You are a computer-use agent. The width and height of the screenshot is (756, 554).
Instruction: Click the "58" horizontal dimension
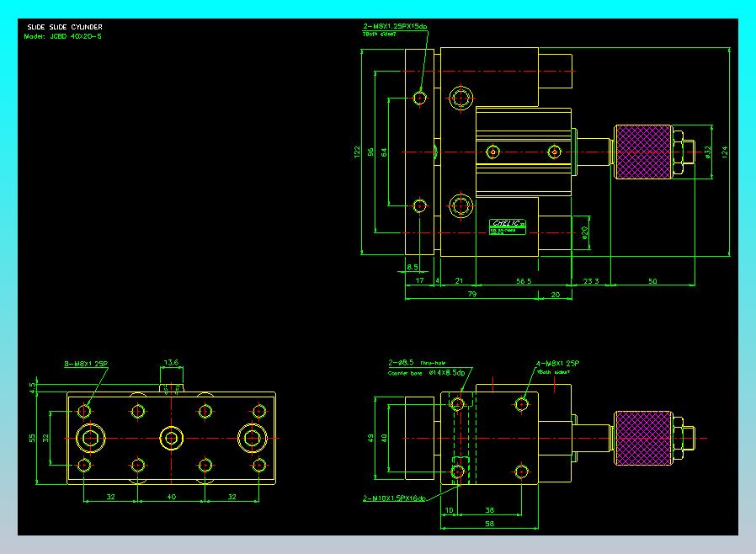point(489,523)
